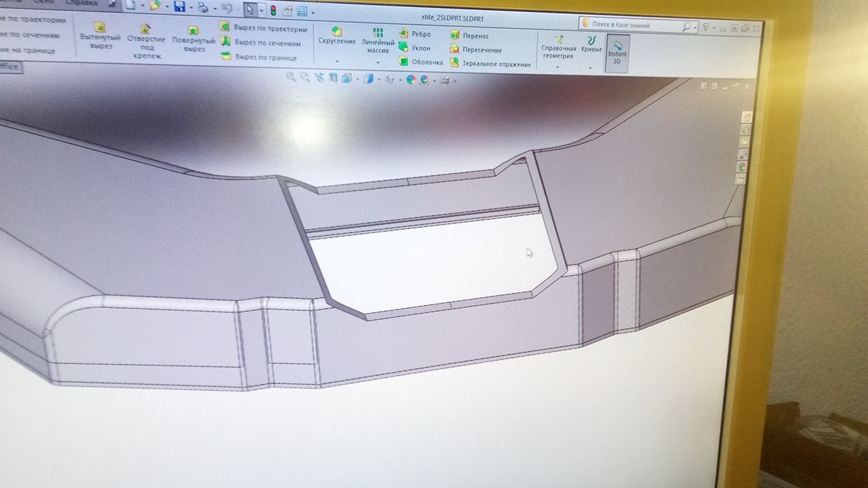Click the Перенос wrap tool
Image resolution: width=868 pixels, height=488 pixels.
coord(469,36)
